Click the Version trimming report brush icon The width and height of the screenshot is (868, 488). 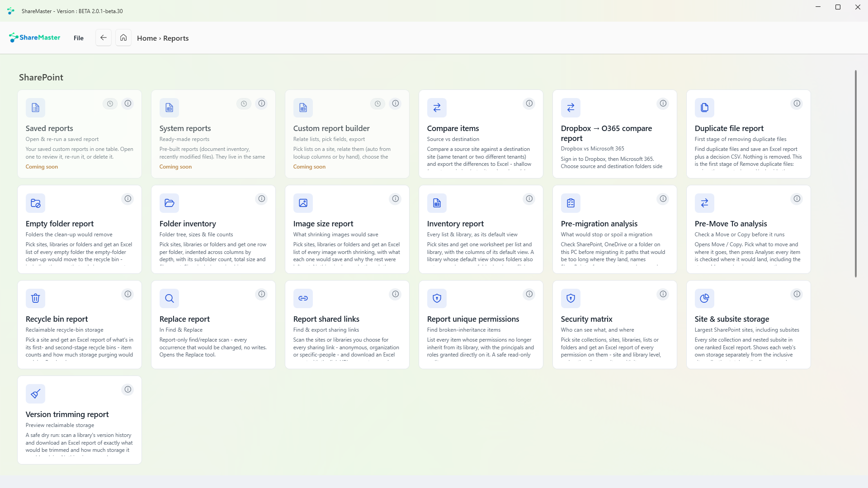tap(35, 394)
